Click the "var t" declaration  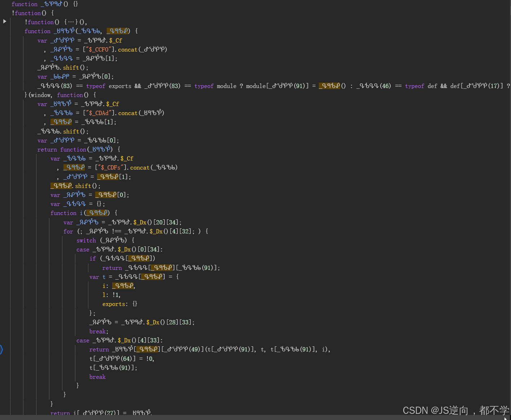[97, 277]
